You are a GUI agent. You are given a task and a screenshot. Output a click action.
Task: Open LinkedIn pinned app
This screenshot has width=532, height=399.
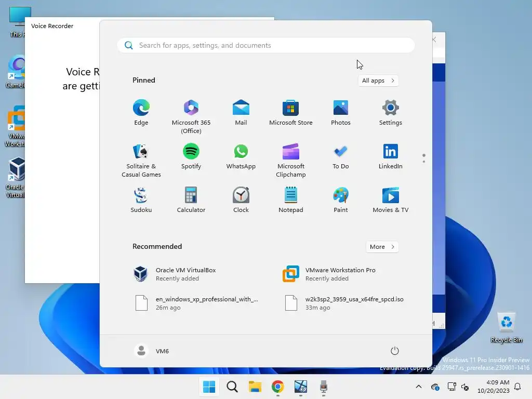pyautogui.click(x=391, y=157)
